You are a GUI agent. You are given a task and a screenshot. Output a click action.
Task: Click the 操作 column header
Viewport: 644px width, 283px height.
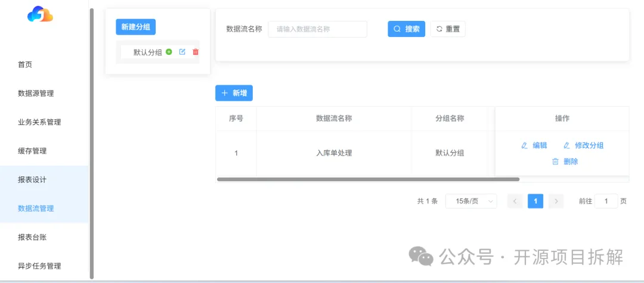point(562,119)
